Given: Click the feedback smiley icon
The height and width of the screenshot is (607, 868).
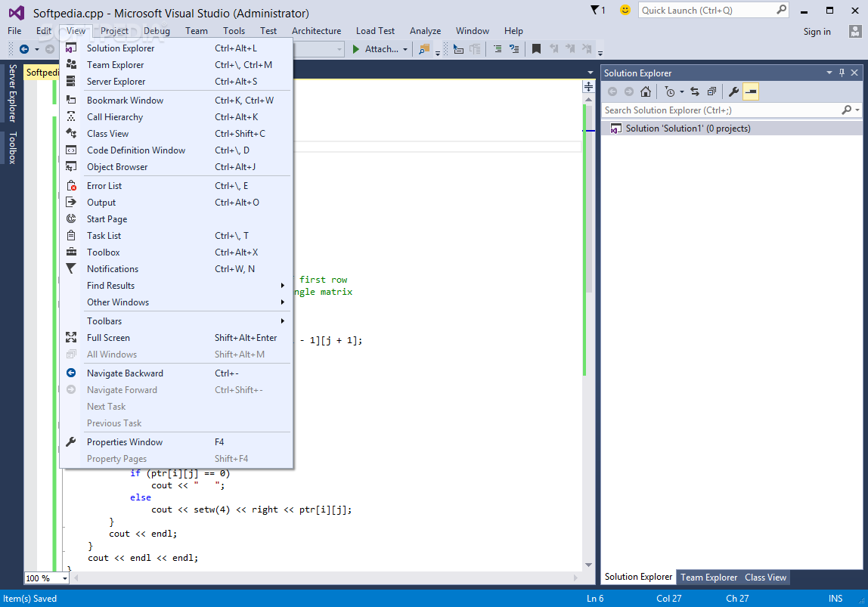Looking at the screenshot, I should [625, 10].
